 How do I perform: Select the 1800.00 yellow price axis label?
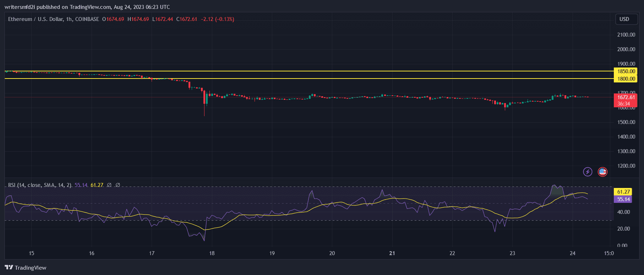[x=626, y=79]
